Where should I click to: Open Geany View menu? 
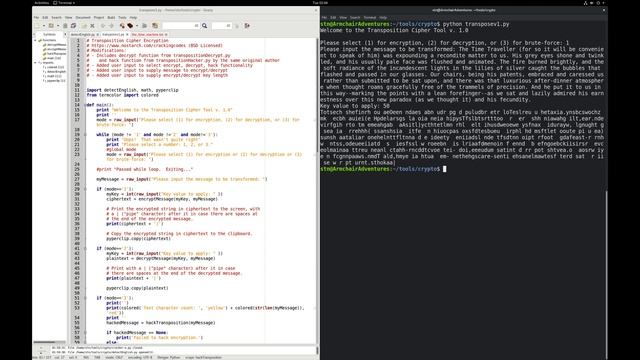(69, 18)
